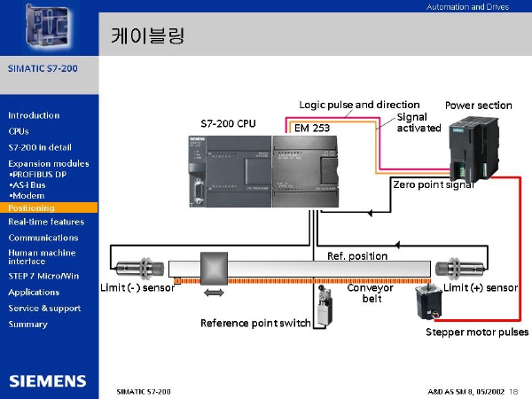Image resolution: width=532 pixels, height=399 pixels.
Task: Open the Introduction section link
Action: [x=34, y=115]
